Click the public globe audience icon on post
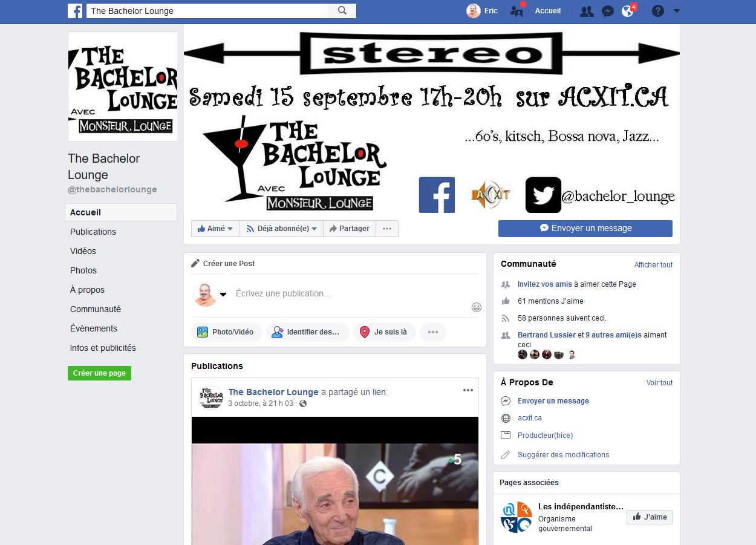Image resolution: width=756 pixels, height=545 pixels. coord(303,403)
